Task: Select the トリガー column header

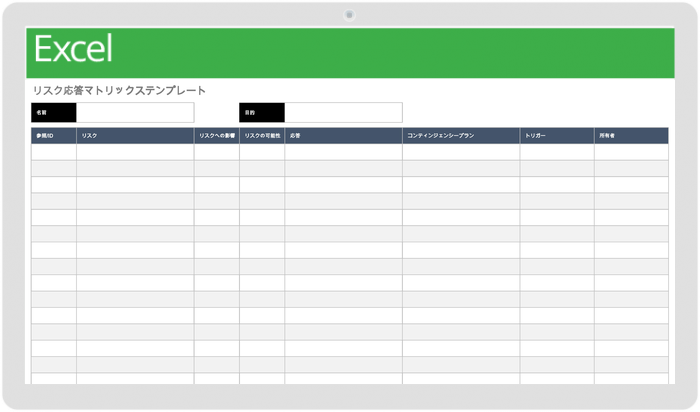Action: coord(557,136)
